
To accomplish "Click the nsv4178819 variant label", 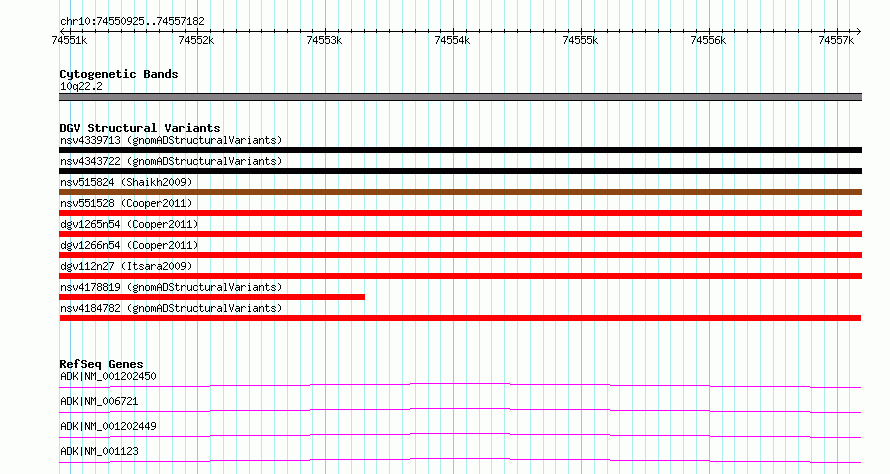I will (x=171, y=287).
